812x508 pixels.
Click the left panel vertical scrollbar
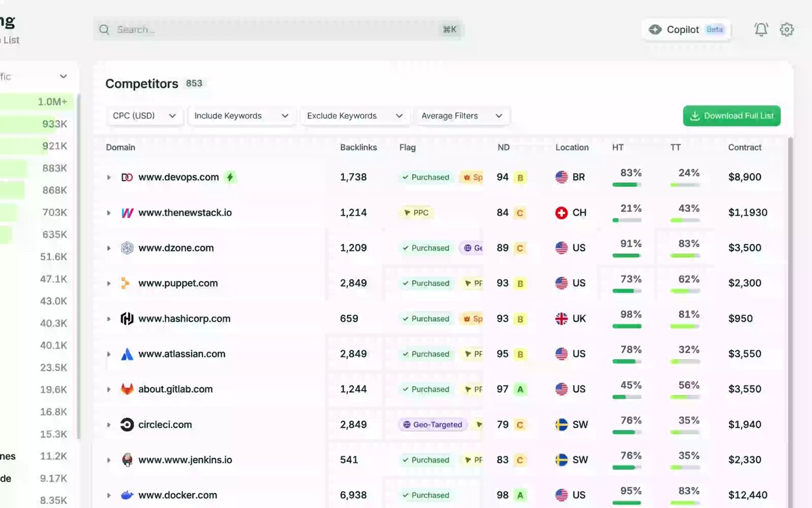[x=79, y=268]
